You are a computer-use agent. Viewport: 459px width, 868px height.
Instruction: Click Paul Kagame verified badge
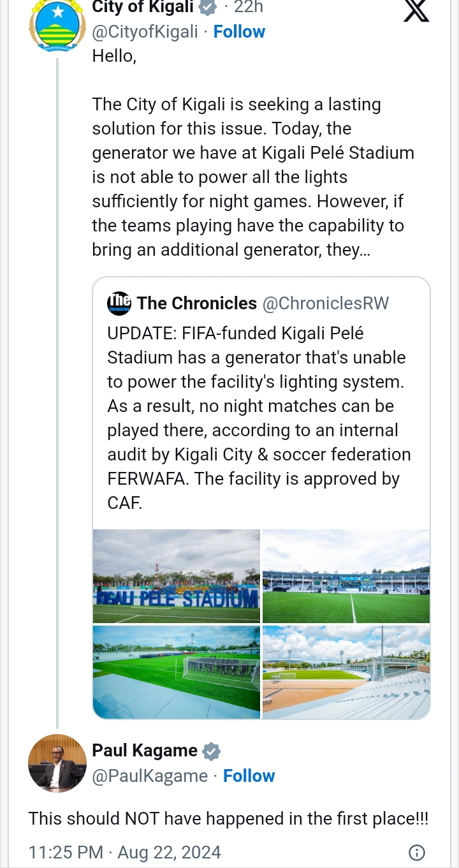coord(212,751)
